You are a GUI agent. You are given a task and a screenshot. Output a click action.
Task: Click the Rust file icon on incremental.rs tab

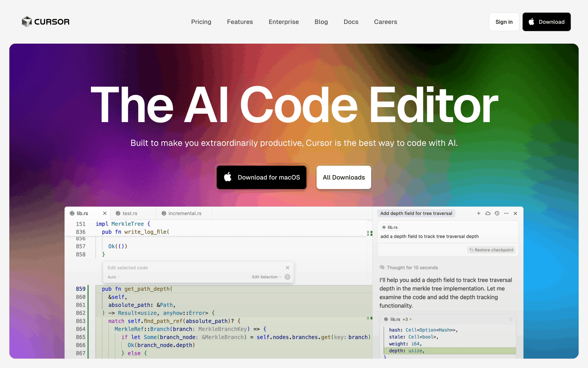pyautogui.click(x=164, y=213)
